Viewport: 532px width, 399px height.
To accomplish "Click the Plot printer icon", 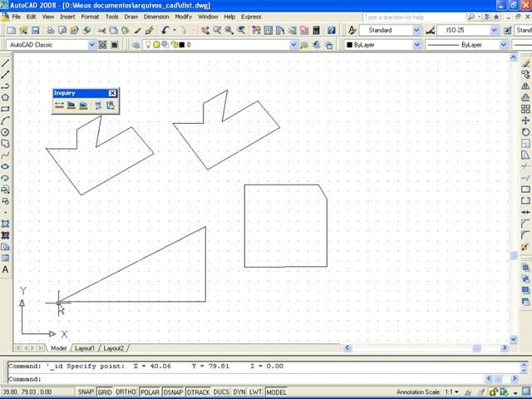I will pyautogui.click(x=50, y=31).
